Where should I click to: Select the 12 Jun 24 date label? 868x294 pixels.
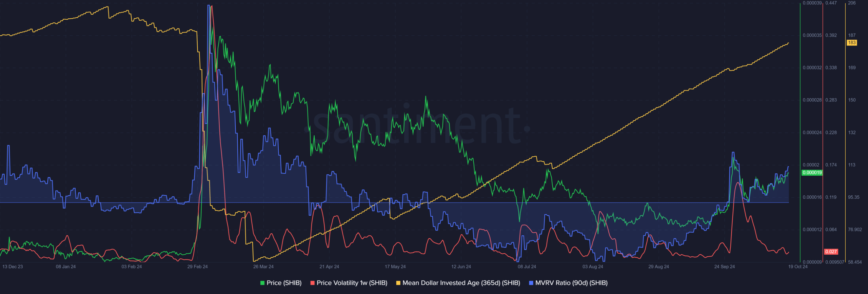[x=461, y=267]
